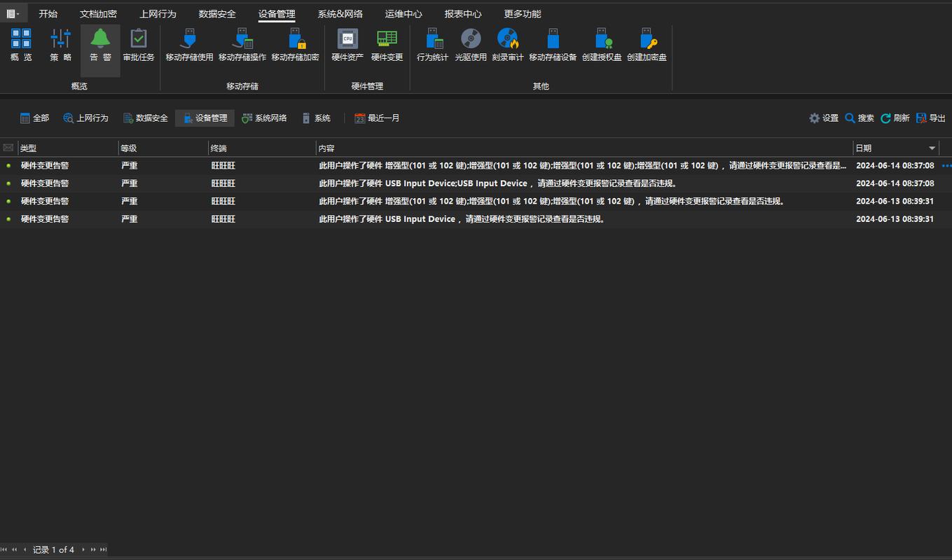Go to the first record in navigator
952x560 pixels.
pyautogui.click(x=5, y=549)
